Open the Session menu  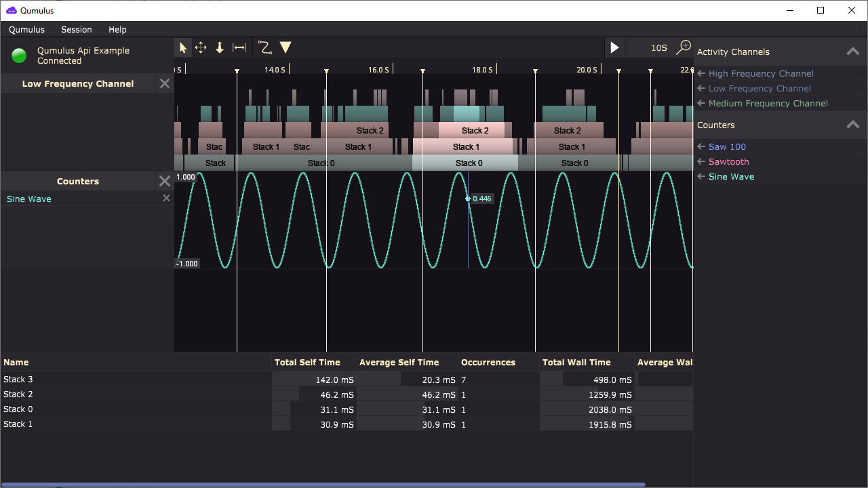click(77, 29)
